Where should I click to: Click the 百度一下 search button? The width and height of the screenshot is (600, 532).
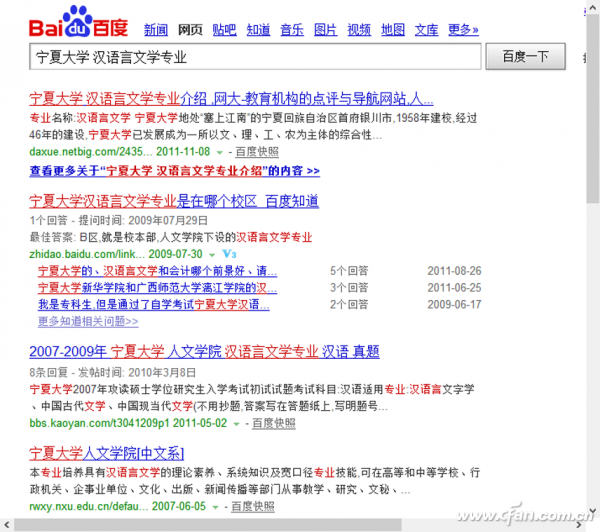(x=525, y=57)
